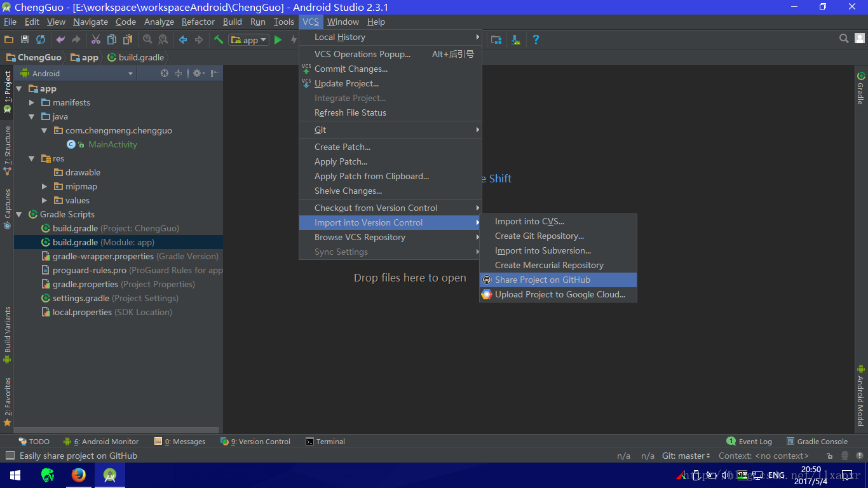The width and height of the screenshot is (868, 488).
Task: Open the TODO tool window tab
Action: pos(34,442)
